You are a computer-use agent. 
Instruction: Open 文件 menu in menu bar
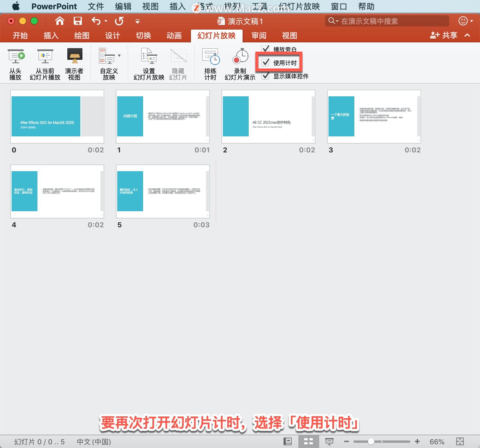[96, 6]
